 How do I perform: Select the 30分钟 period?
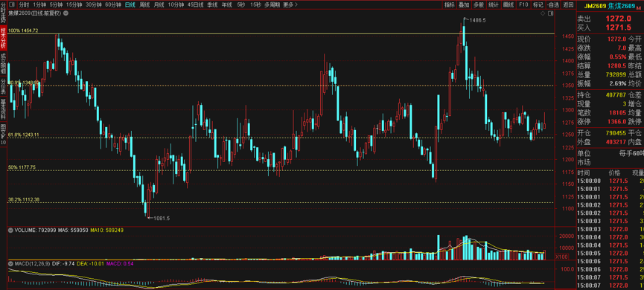point(93,5)
